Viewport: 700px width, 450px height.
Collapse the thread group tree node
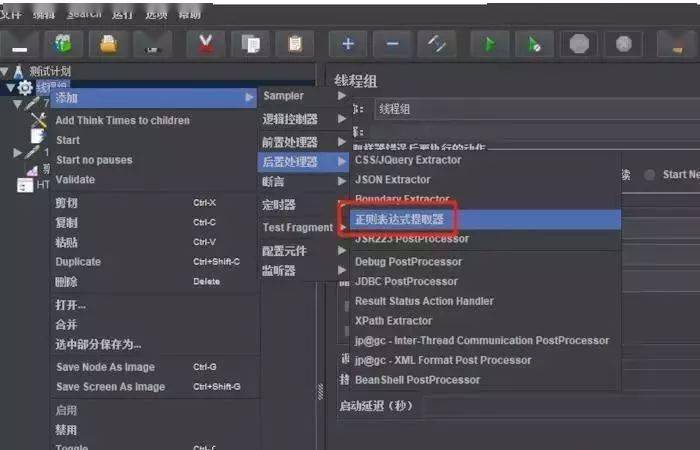point(10,88)
